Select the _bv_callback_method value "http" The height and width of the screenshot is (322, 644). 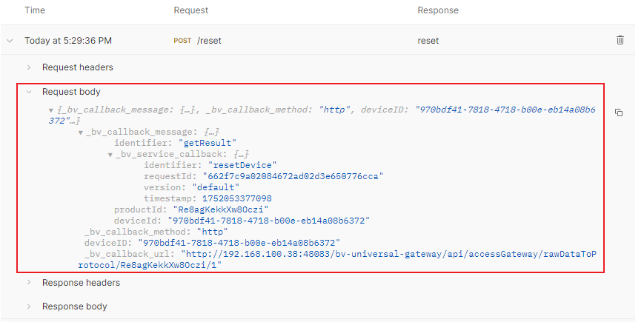click(x=213, y=232)
